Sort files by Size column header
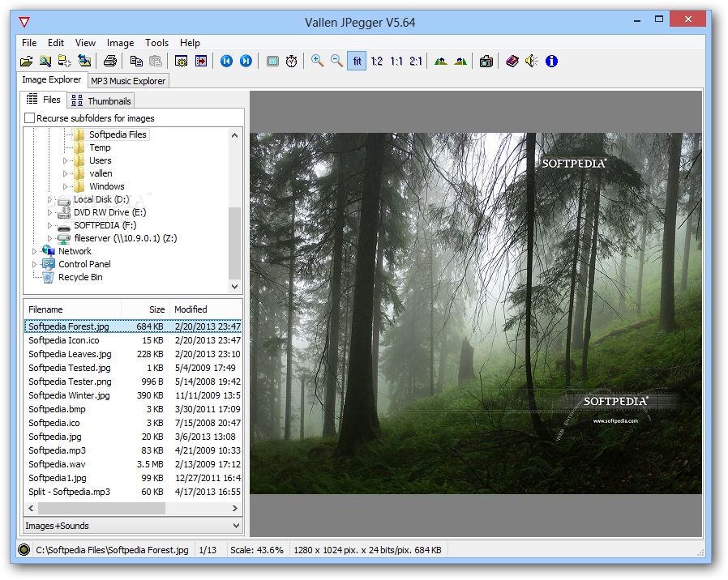This screenshot has width=728, height=580. (x=145, y=309)
